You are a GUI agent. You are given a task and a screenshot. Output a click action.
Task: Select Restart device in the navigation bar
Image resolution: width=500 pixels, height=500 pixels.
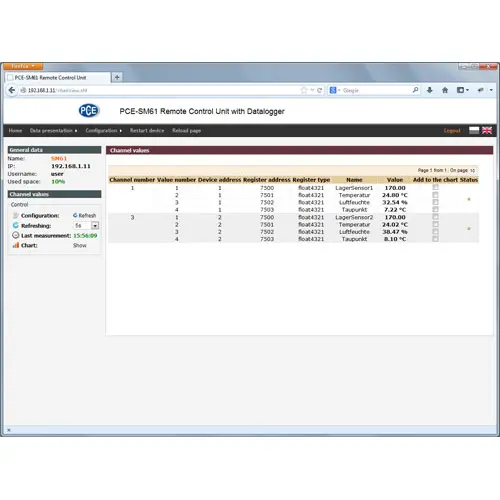(x=147, y=131)
